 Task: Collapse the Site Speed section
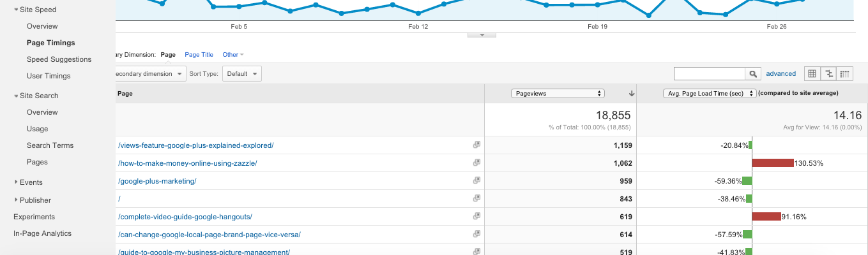17,10
